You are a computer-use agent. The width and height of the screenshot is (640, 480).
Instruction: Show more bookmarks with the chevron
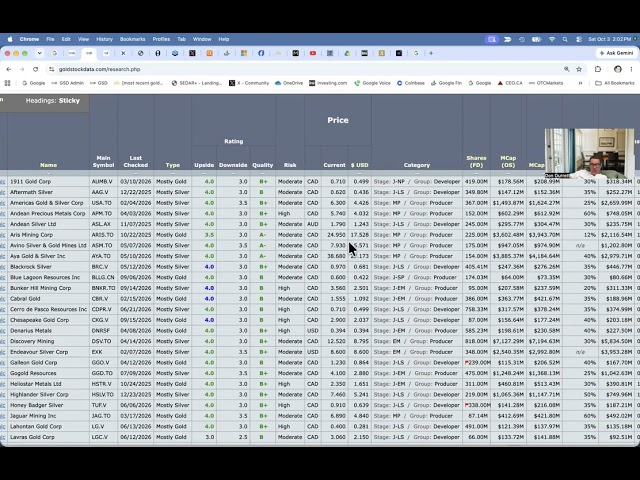click(580, 83)
